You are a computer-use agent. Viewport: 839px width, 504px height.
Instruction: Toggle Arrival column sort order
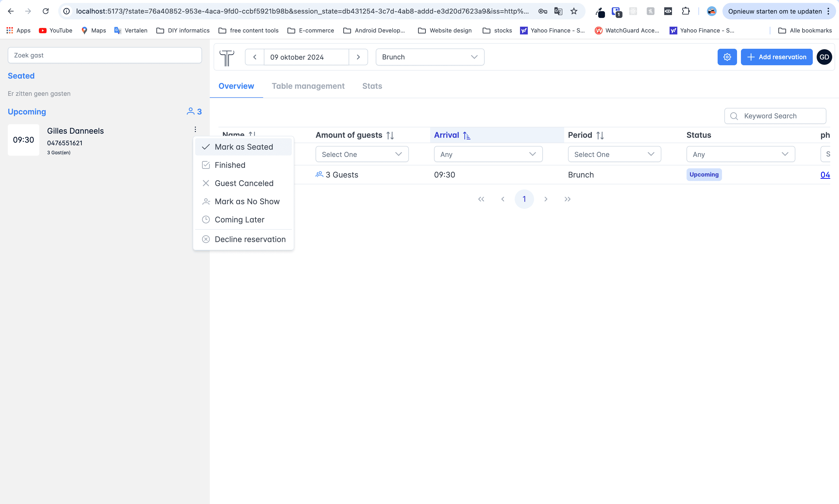click(466, 136)
